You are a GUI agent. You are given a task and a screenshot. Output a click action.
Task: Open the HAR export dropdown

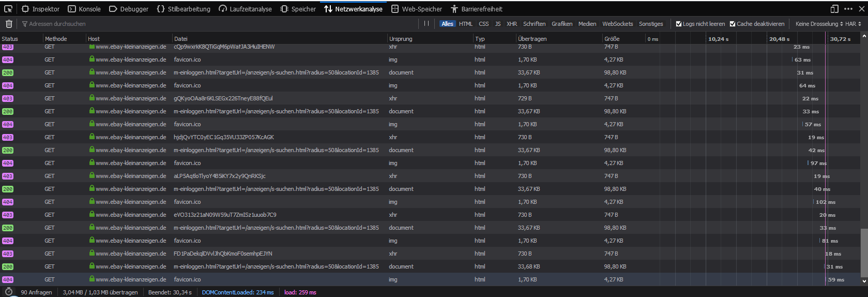pyautogui.click(x=854, y=24)
